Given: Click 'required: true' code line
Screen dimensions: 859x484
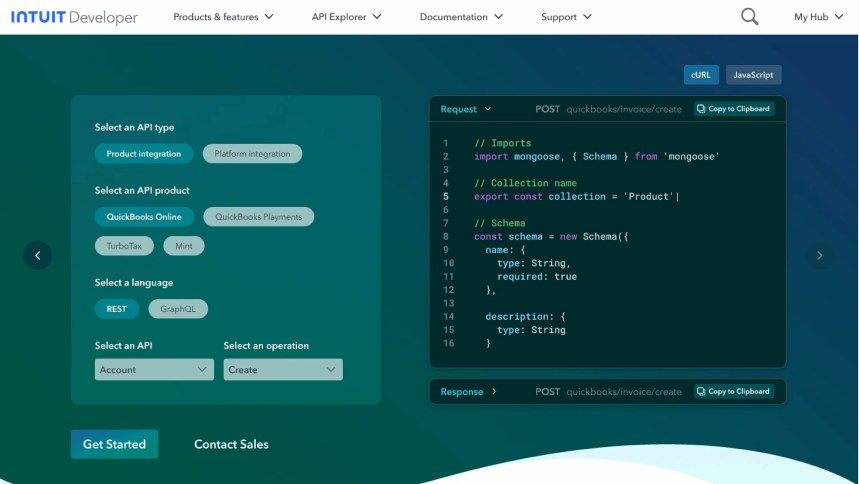Looking at the screenshot, I should pyautogui.click(x=537, y=277).
